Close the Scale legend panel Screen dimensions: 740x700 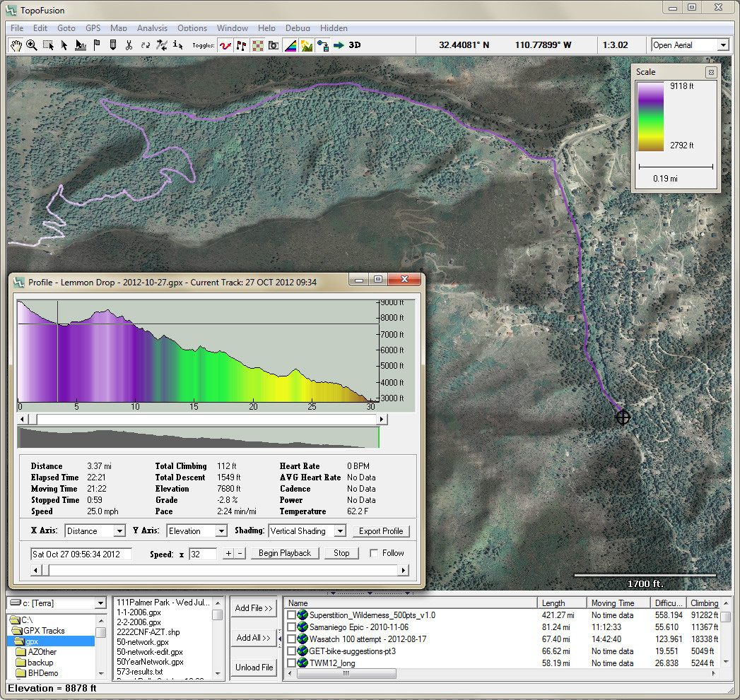click(711, 72)
